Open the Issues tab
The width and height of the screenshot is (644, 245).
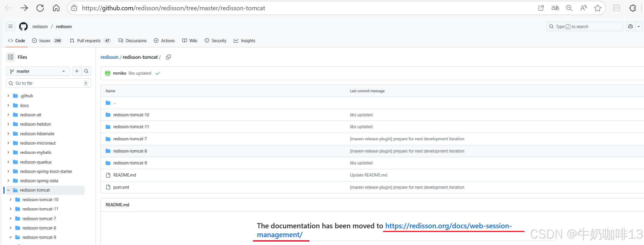[x=47, y=40]
